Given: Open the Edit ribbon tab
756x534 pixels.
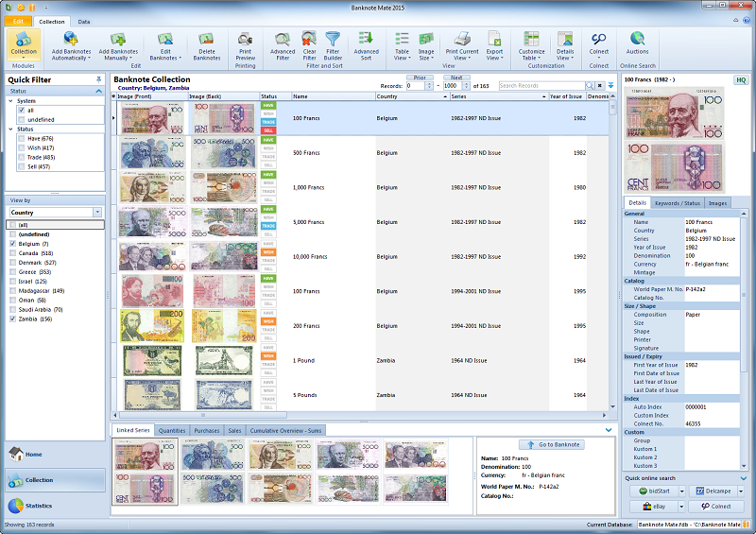Looking at the screenshot, I should click(18, 21).
